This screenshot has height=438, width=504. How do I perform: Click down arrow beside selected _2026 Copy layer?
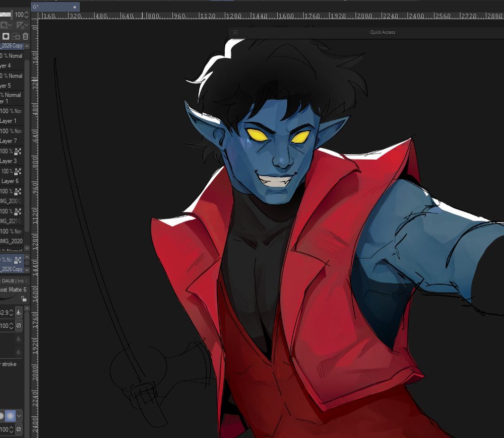[27, 270]
